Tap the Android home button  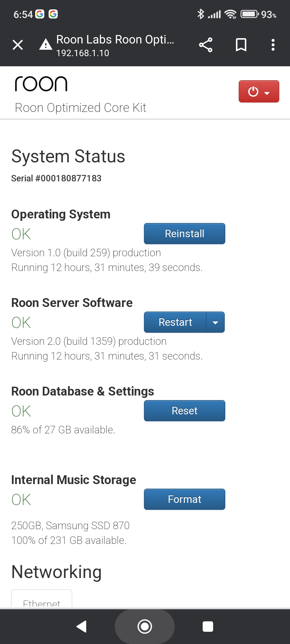(x=145, y=627)
